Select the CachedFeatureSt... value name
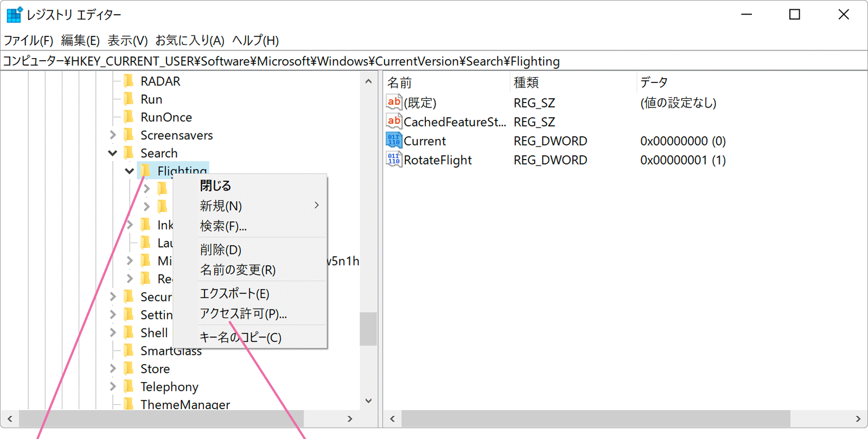 click(x=455, y=122)
